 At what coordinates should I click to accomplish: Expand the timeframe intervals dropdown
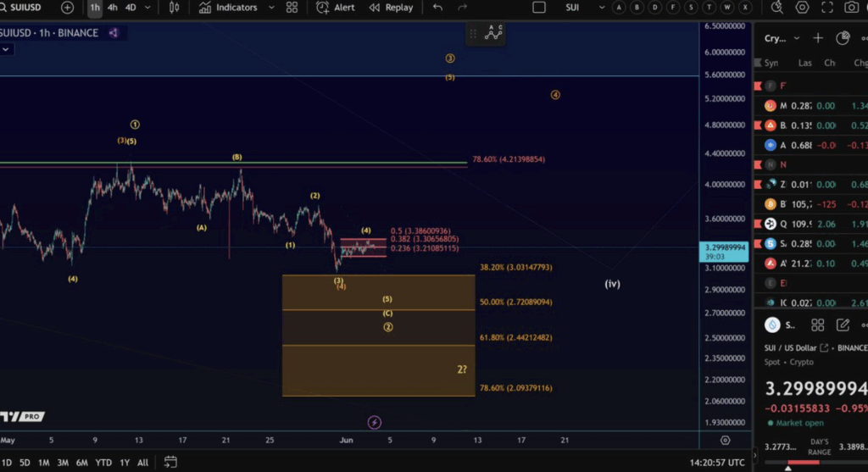point(147,7)
